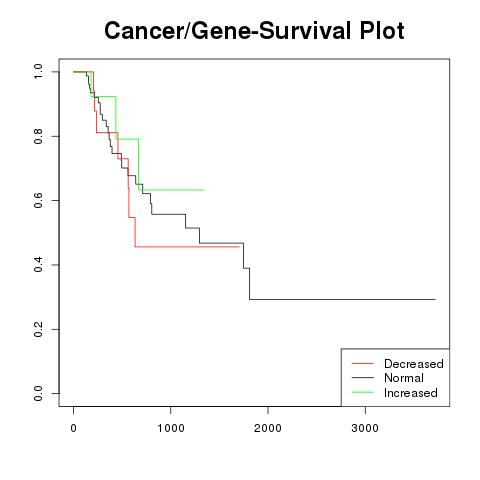The image size is (480, 480).
Task: Click the 0.8 y-axis tick label
Action: [x=38, y=136]
